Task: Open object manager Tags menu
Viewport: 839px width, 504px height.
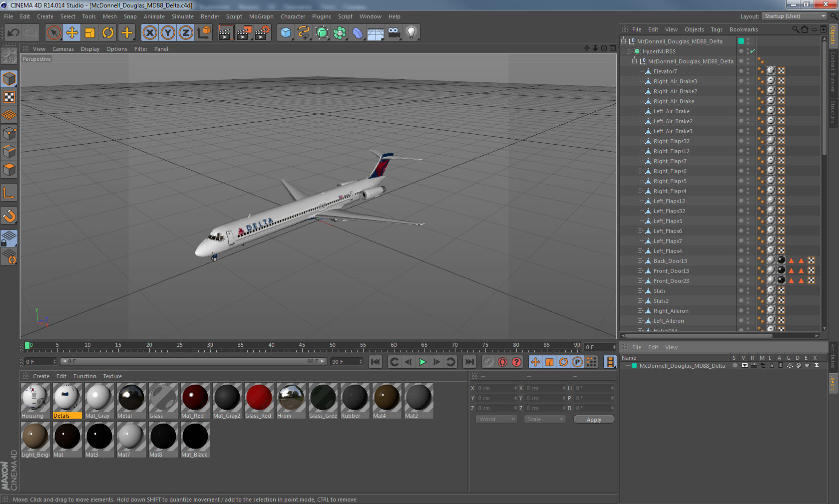Action: pyautogui.click(x=717, y=29)
